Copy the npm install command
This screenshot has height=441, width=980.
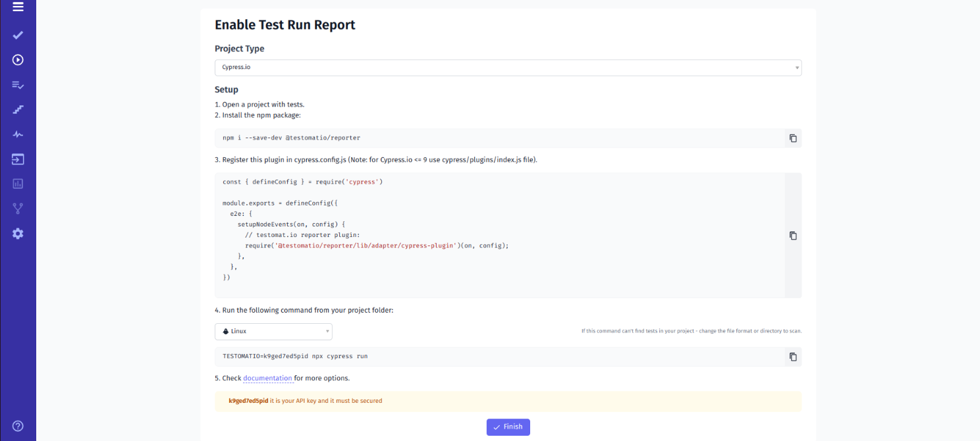[x=792, y=138]
